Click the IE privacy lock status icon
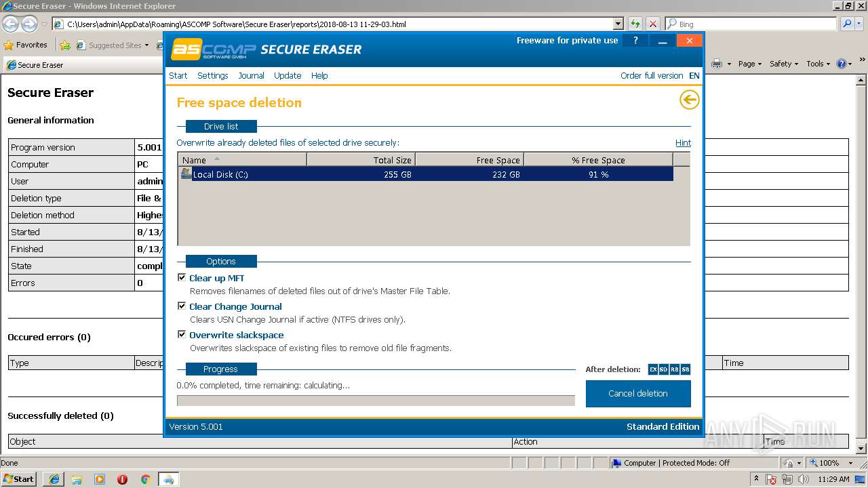This screenshot has height=488, width=868. [x=789, y=463]
